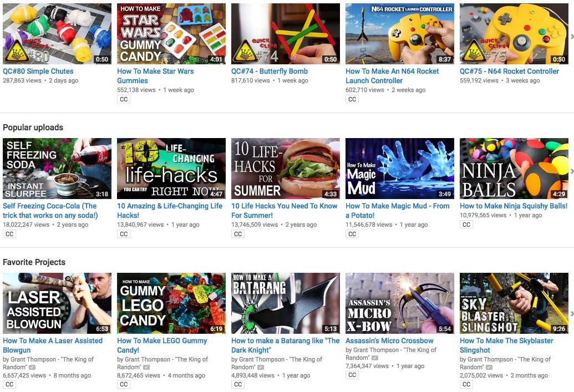This screenshot has width=574, height=392.
Task: Open Laser Assisted Blowgun video thumbnail
Action: [x=57, y=303]
